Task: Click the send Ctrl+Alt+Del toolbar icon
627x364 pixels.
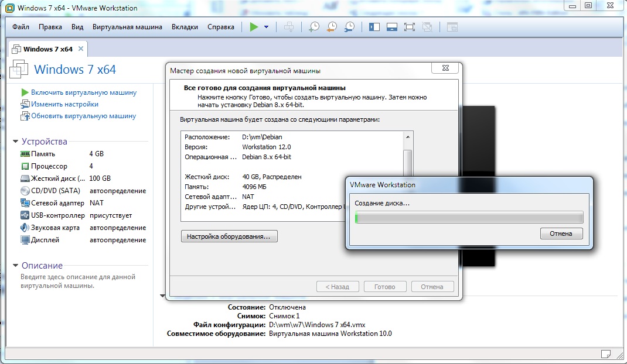Action: 289,27
